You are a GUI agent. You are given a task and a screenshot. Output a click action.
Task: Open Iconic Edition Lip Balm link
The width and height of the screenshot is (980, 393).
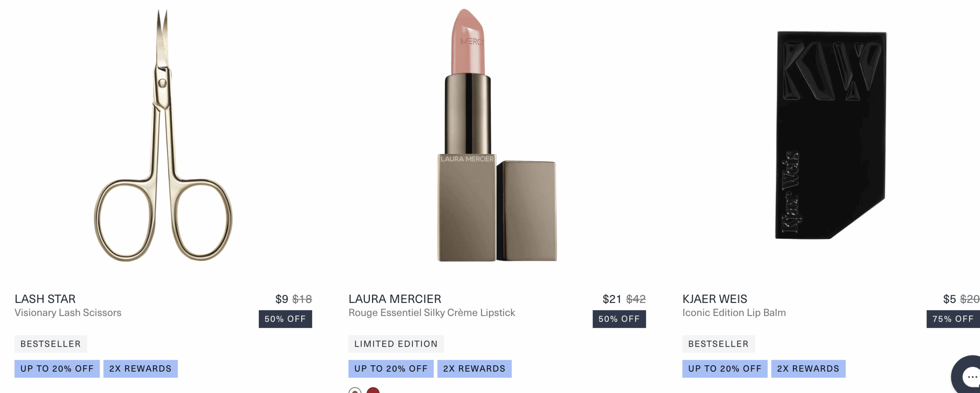tap(734, 313)
